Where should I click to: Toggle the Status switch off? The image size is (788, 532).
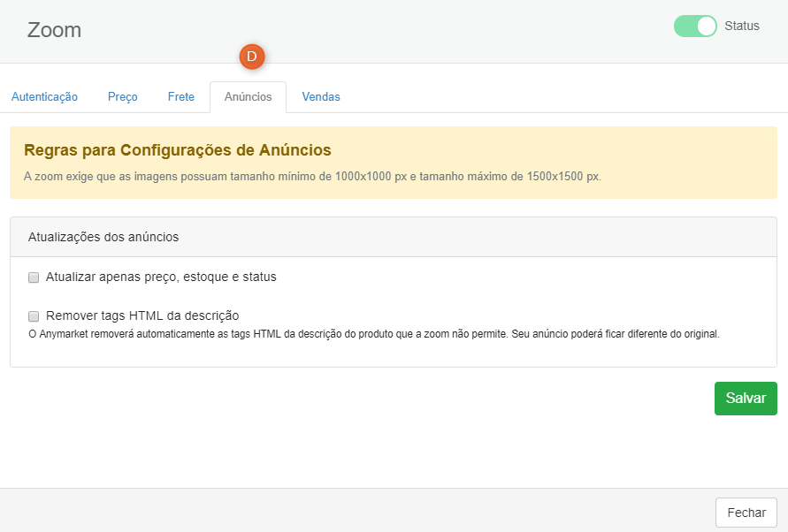click(695, 27)
